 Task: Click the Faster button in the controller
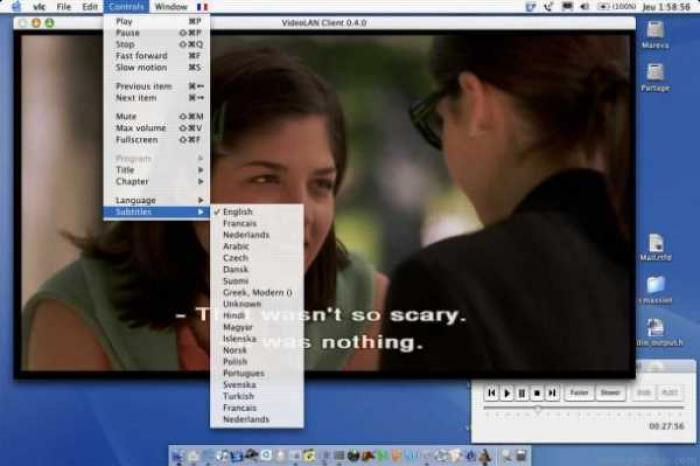pyautogui.click(x=579, y=393)
